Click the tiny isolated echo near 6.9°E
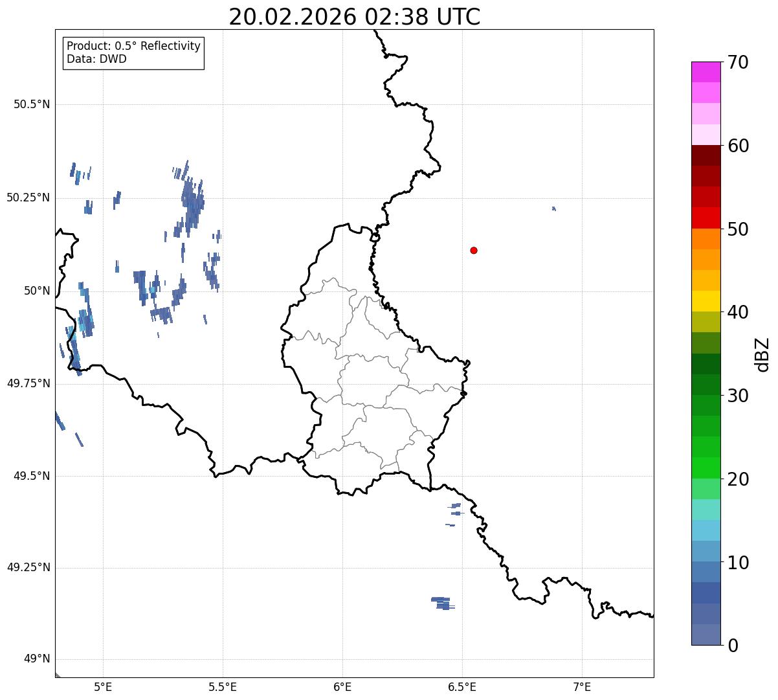 [554, 209]
